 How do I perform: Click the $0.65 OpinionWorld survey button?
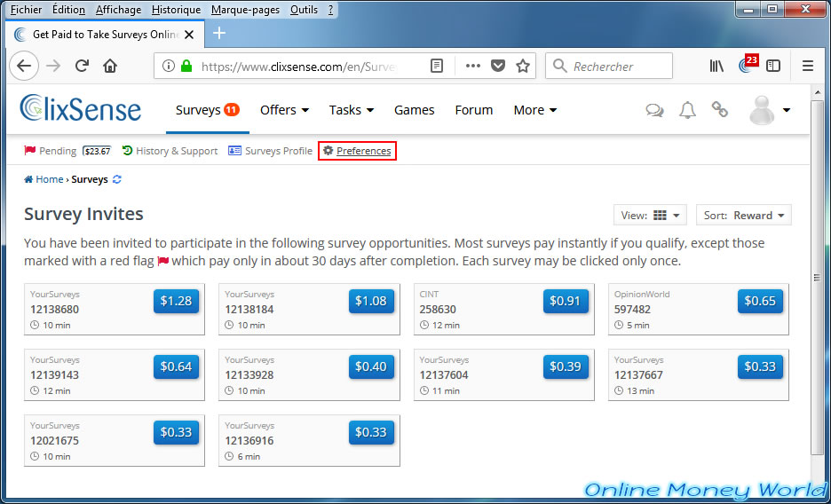click(760, 301)
